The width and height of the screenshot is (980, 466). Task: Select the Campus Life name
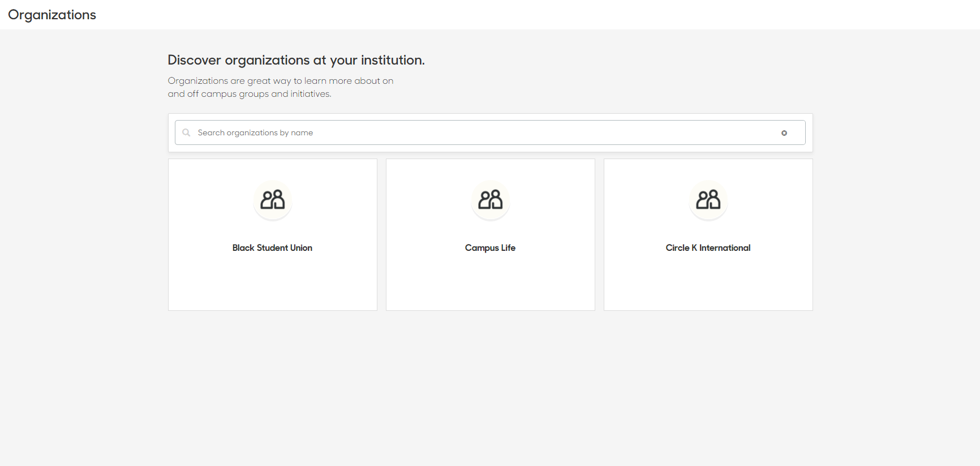click(490, 248)
